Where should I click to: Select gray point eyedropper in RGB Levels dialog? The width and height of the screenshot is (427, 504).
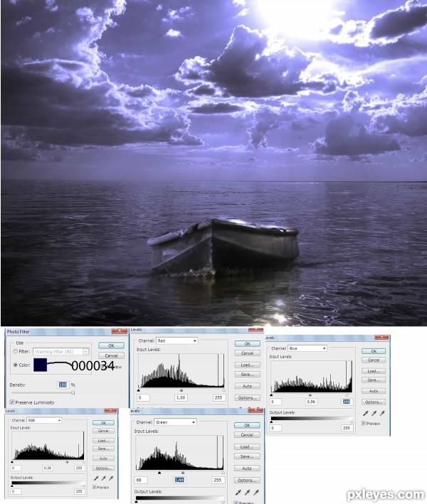[104, 478]
